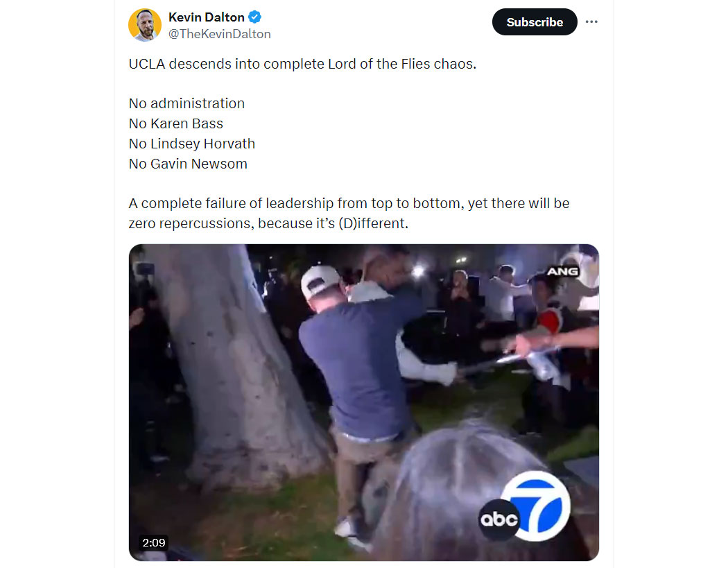Image resolution: width=728 pixels, height=568 pixels.
Task: Open Kevin Dalton's profile avatar
Action: [x=145, y=24]
